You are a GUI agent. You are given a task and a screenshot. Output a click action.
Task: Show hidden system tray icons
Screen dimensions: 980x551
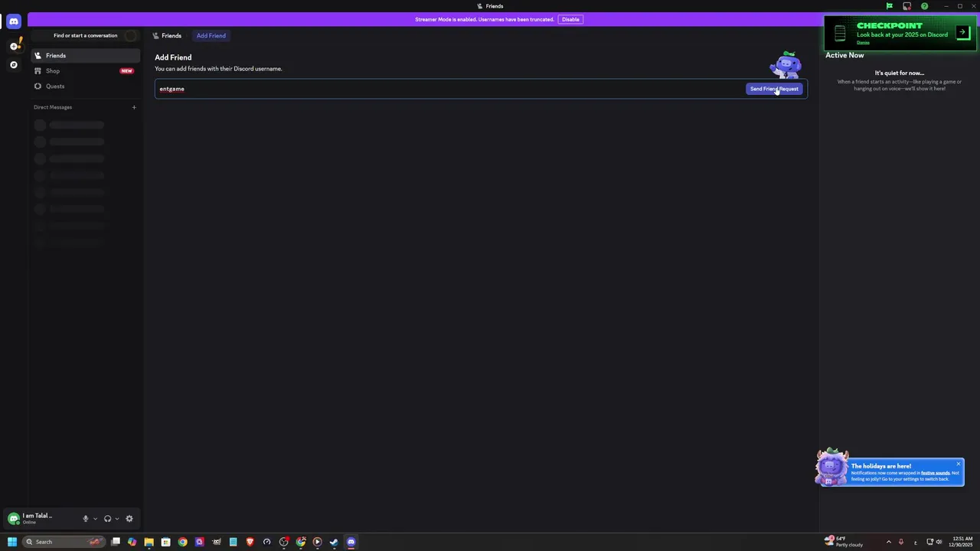888,542
